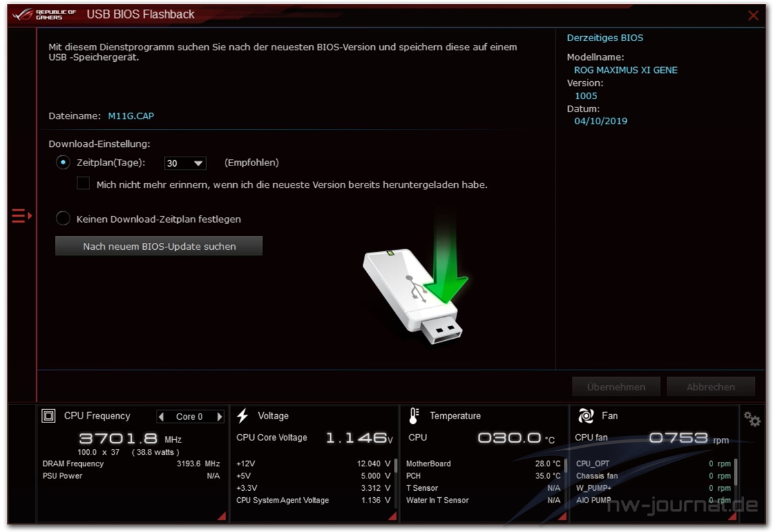Click CPU Core Voltage 1.146 readout
Image resolution: width=773 pixels, height=532 pixels.
click(x=359, y=438)
